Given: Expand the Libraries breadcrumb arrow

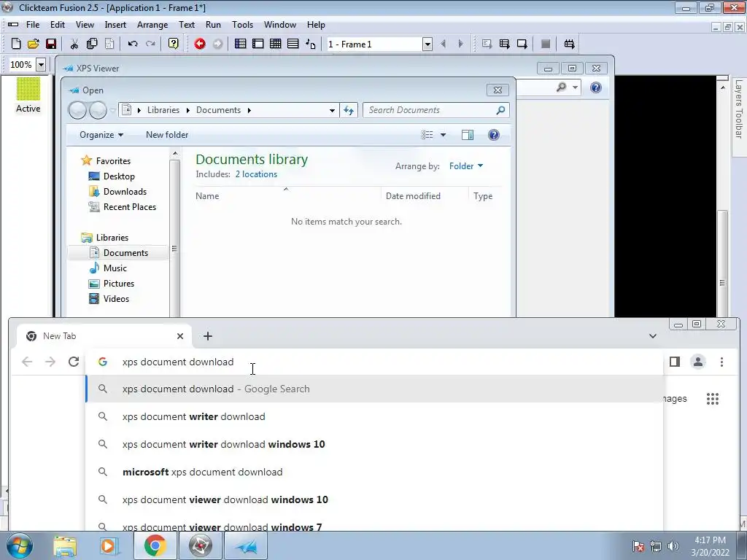Looking at the screenshot, I should (187, 111).
